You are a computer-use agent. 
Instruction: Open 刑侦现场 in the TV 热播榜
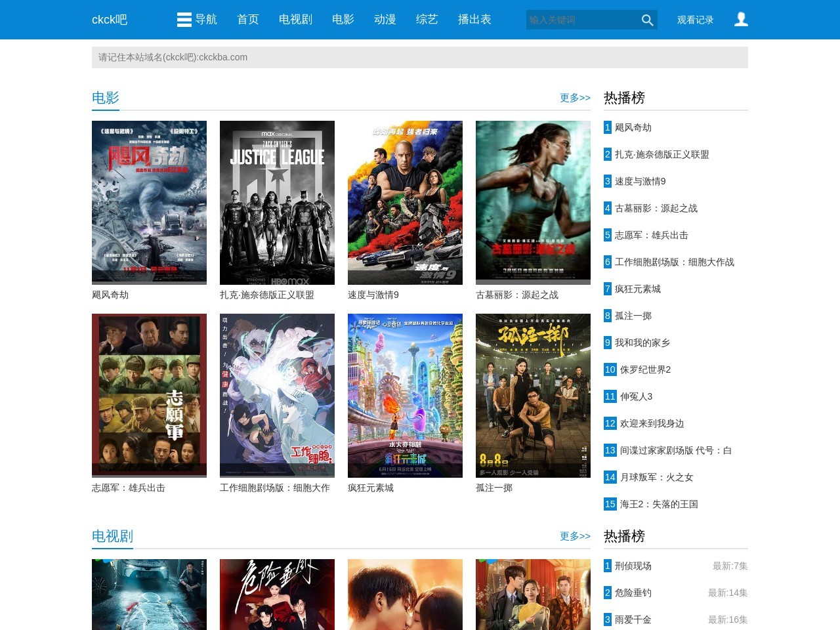click(x=633, y=566)
